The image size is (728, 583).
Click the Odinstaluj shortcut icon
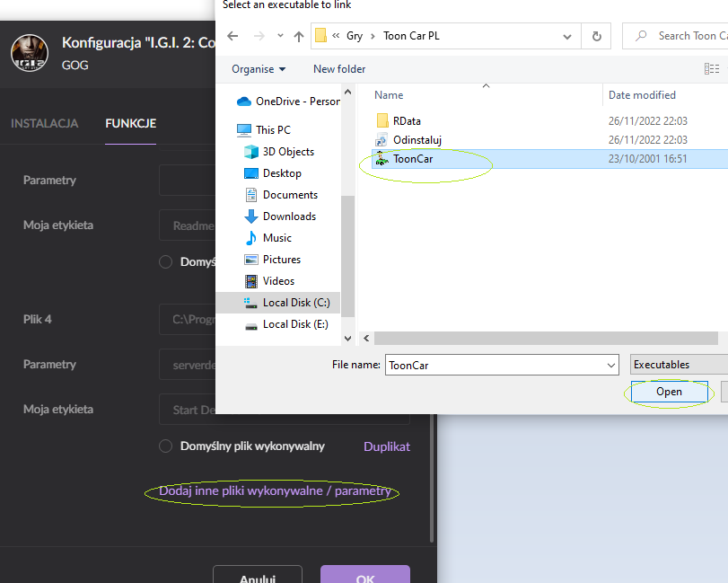tap(382, 140)
